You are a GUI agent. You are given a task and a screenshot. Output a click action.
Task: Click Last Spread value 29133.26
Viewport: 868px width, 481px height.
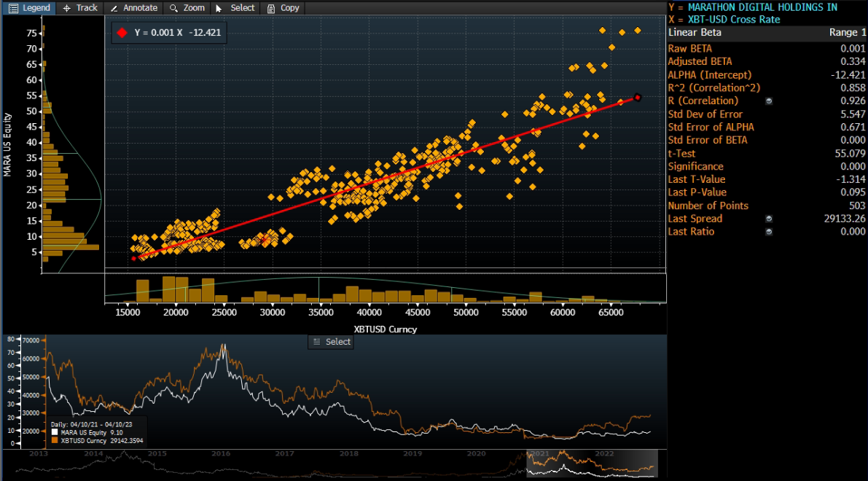[844, 219]
